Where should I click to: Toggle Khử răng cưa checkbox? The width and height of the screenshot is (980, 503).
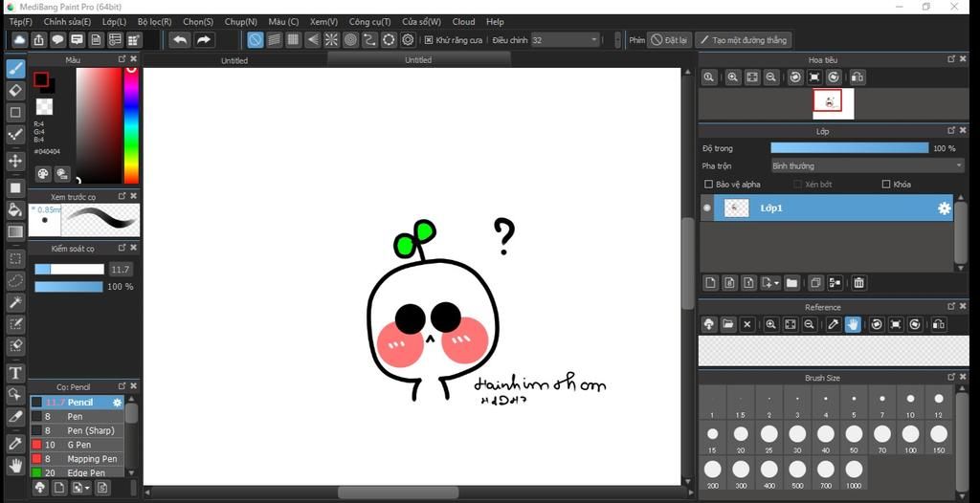coord(429,40)
